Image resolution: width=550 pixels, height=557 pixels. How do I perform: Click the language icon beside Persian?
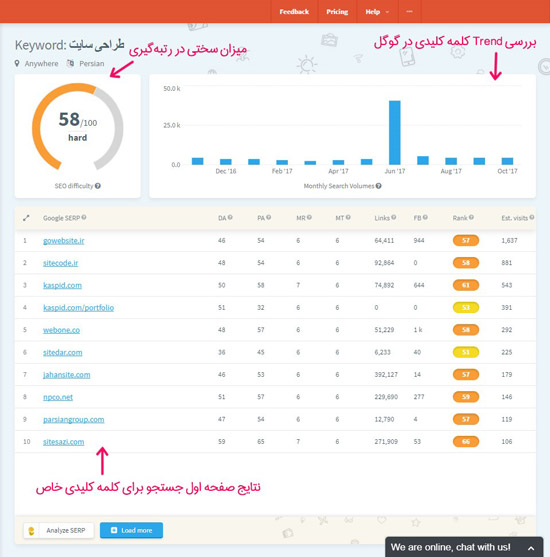[70, 63]
